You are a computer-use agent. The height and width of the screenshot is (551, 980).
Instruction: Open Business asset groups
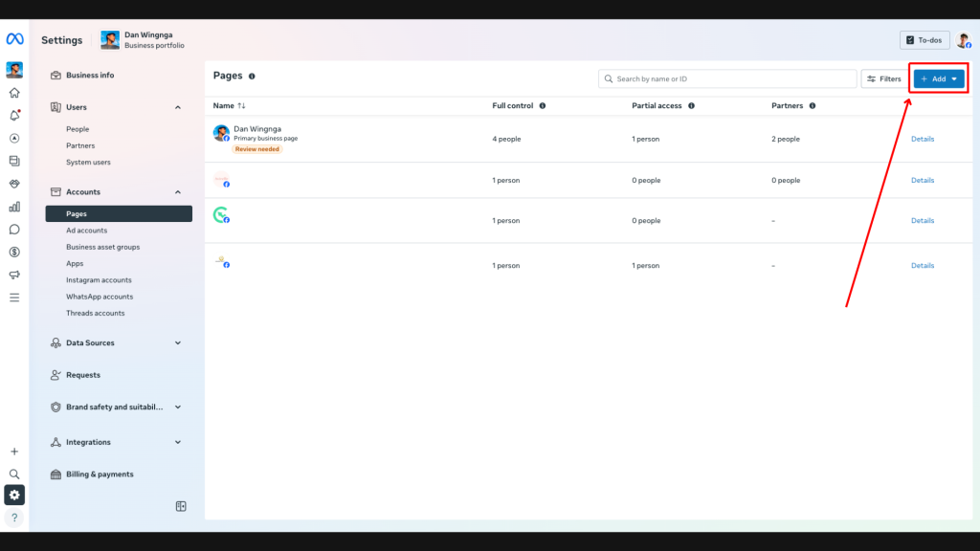tap(103, 247)
